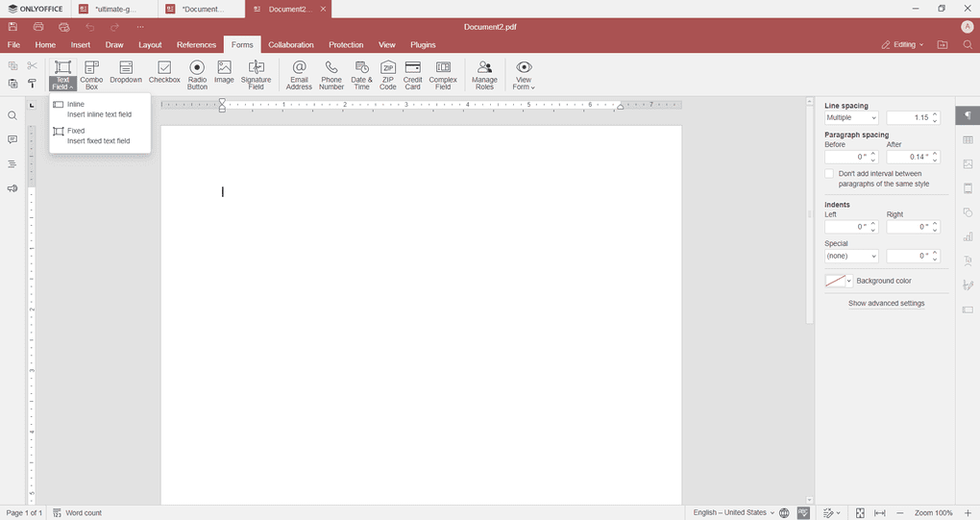
Task: Insert an Email Address field
Action: (x=299, y=75)
